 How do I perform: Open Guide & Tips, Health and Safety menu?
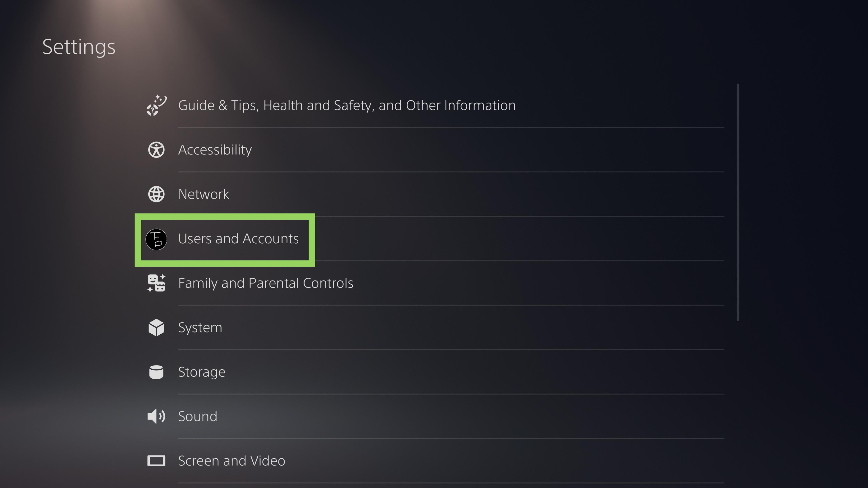click(x=347, y=106)
